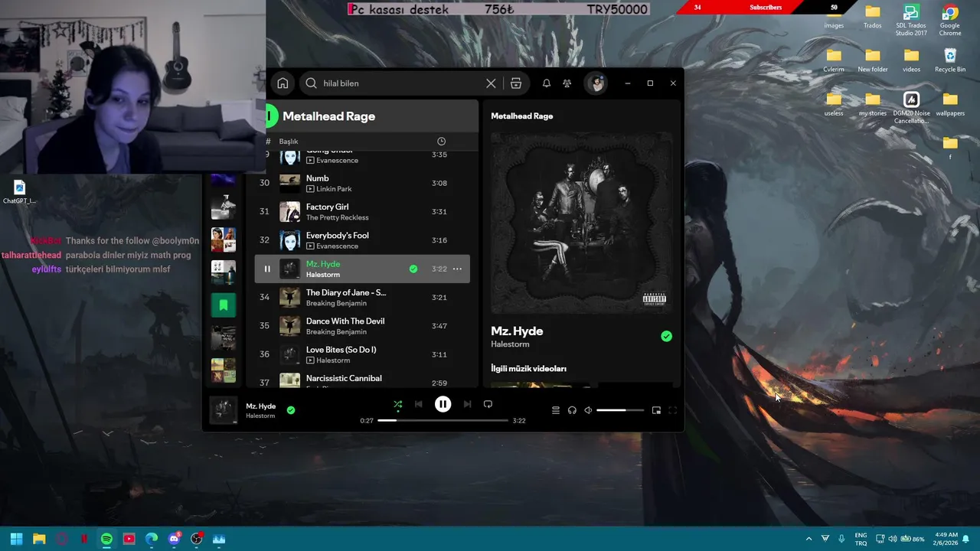Toggle shuffle mode
Viewport: 980px width, 551px height.
397,404
